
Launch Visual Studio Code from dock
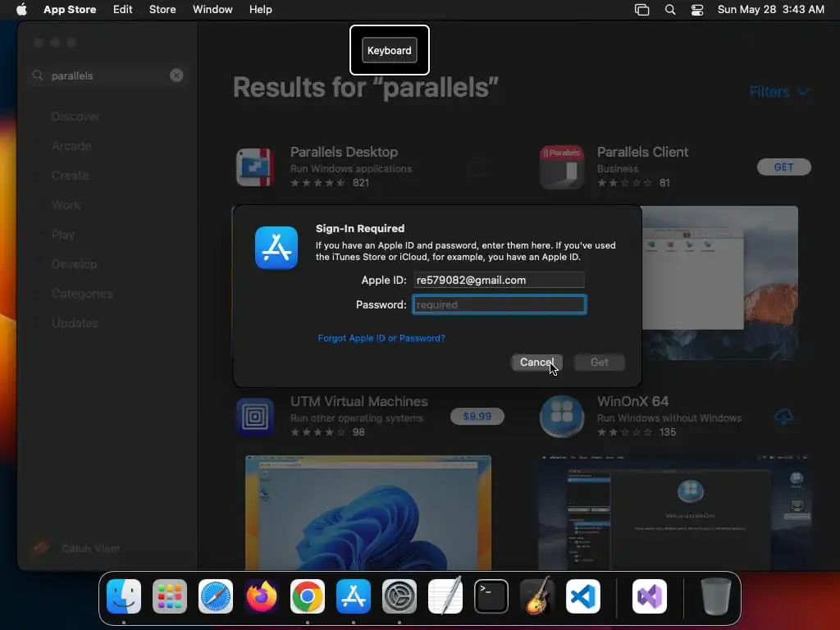click(583, 596)
